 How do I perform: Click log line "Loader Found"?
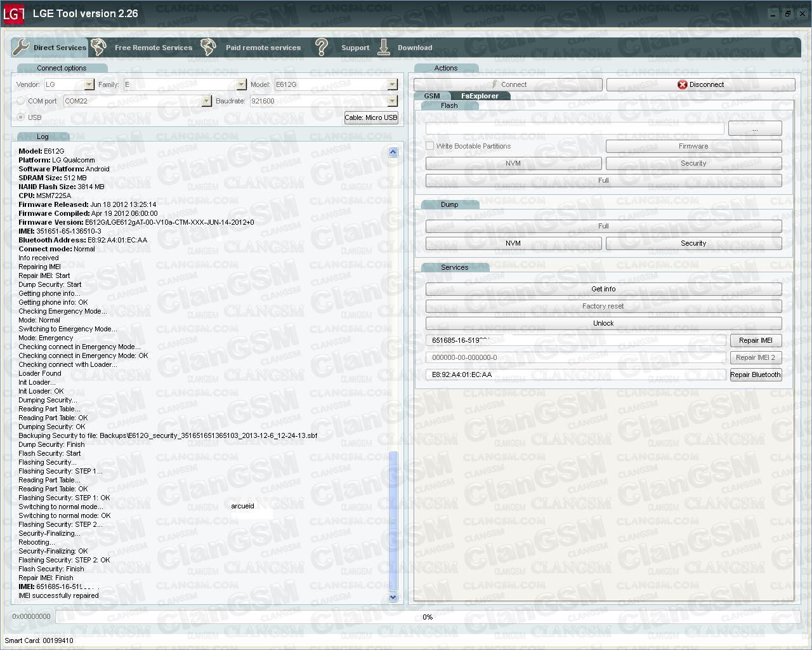pos(40,373)
